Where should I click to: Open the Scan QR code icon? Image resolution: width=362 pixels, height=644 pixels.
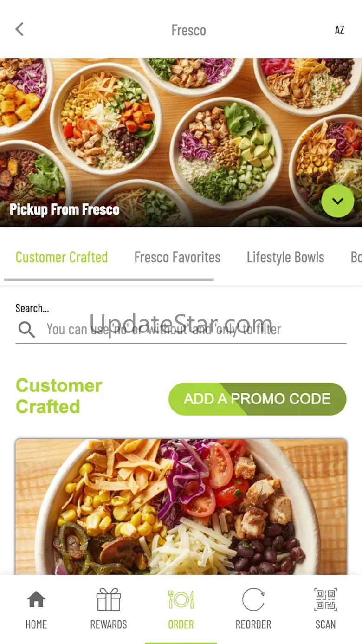[x=326, y=599]
